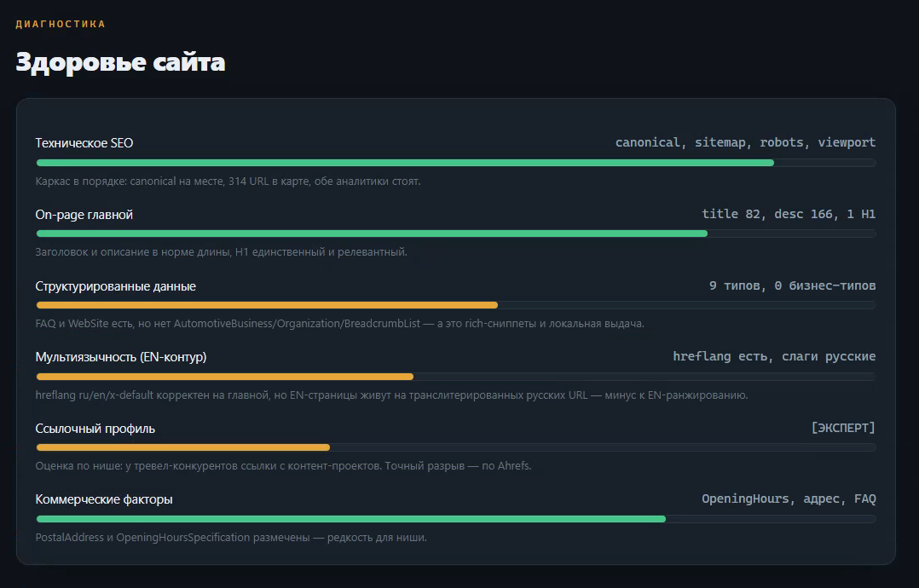
Task: Select the Структурированные данные progress bar
Action: [x=456, y=305]
